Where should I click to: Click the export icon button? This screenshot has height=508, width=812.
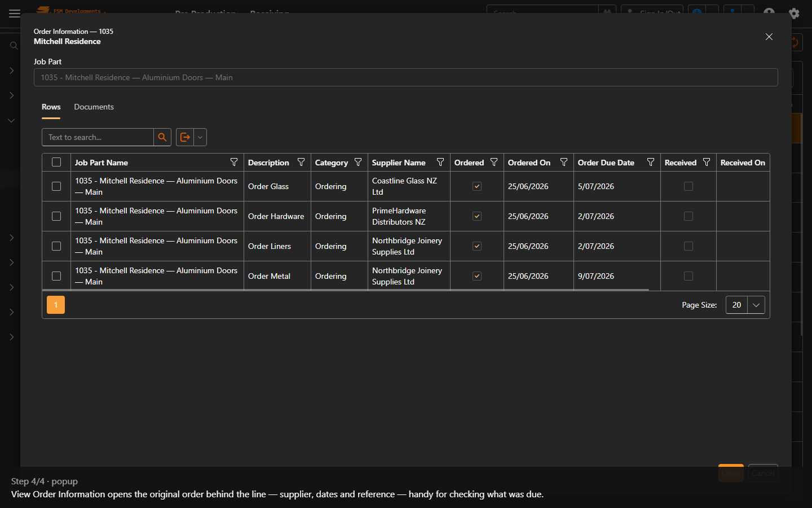185,137
